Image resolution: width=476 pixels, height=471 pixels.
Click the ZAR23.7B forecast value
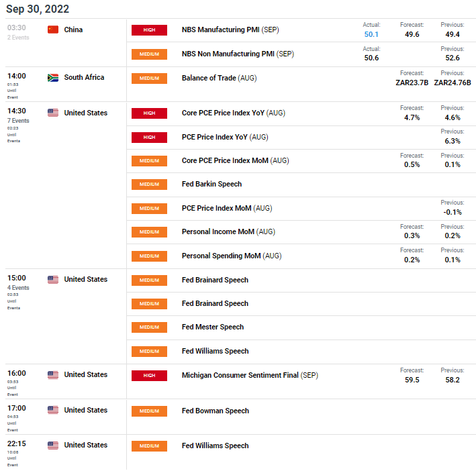[412, 83]
